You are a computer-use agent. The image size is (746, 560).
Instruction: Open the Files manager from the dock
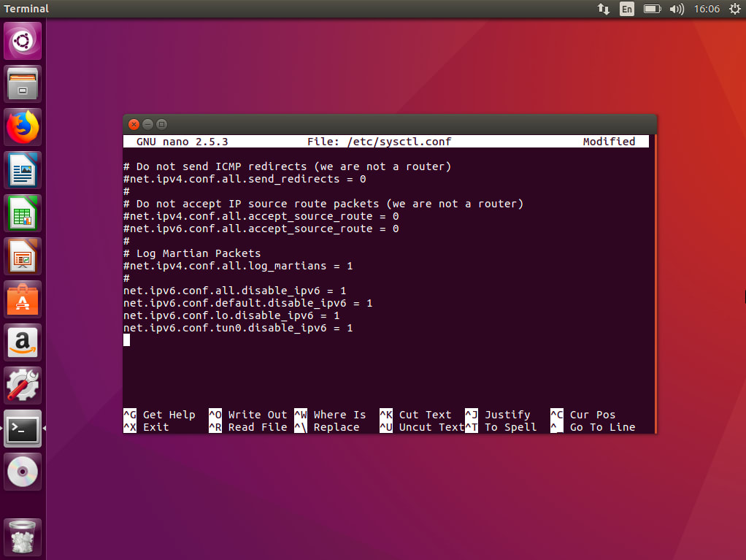[23, 84]
